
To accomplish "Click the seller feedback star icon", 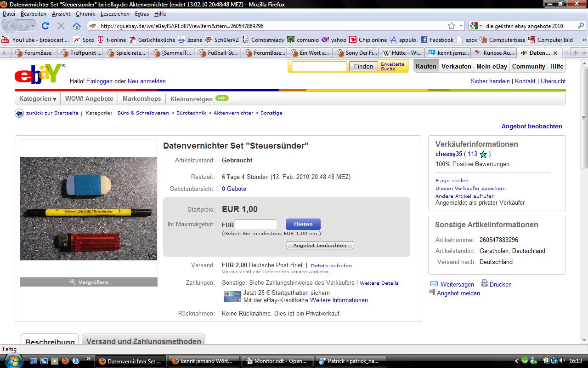I will coord(483,155).
